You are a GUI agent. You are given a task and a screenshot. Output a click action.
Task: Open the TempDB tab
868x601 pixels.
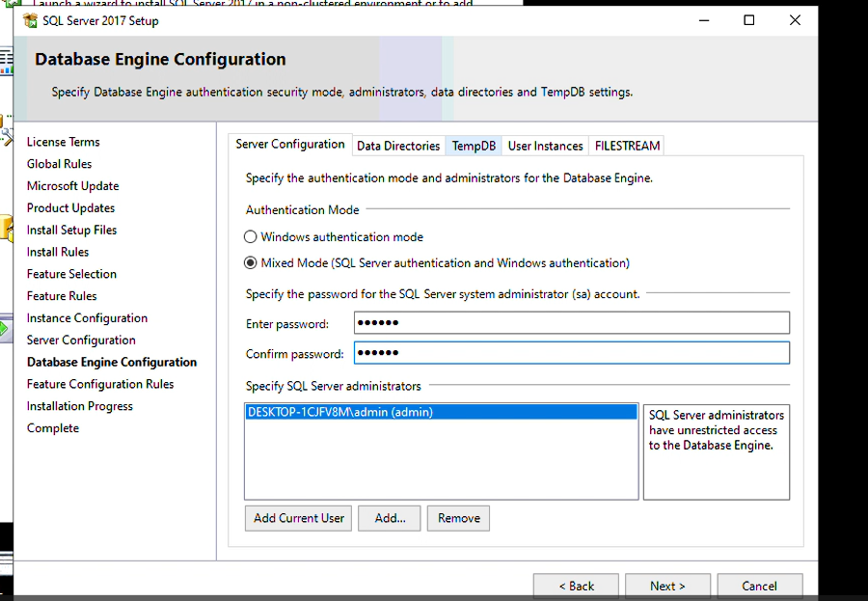(474, 146)
